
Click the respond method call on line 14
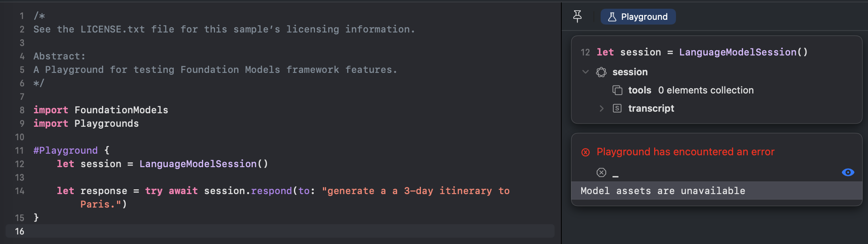[271, 191]
